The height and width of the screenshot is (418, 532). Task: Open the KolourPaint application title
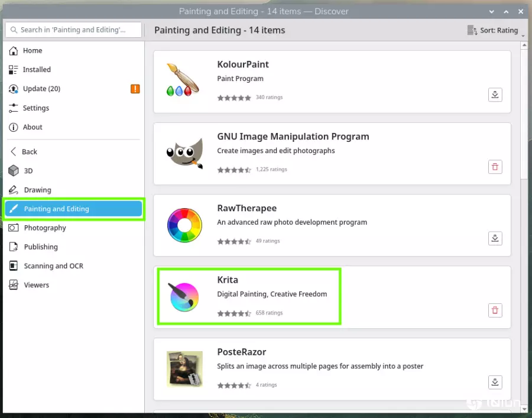pos(243,64)
